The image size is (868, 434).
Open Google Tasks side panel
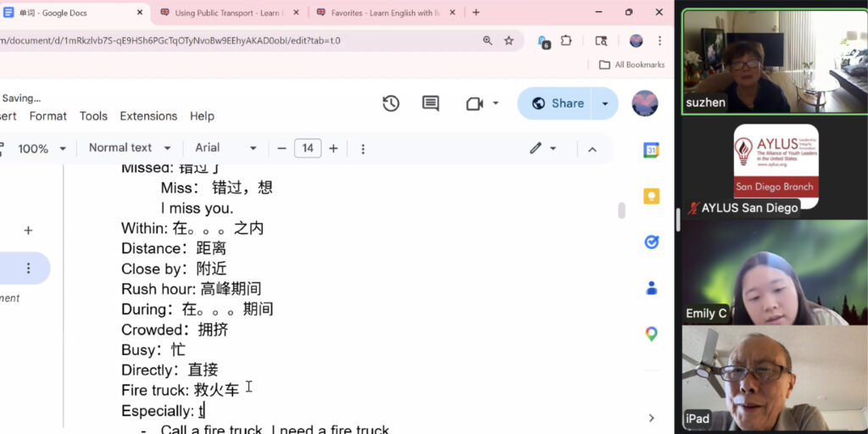click(x=651, y=242)
